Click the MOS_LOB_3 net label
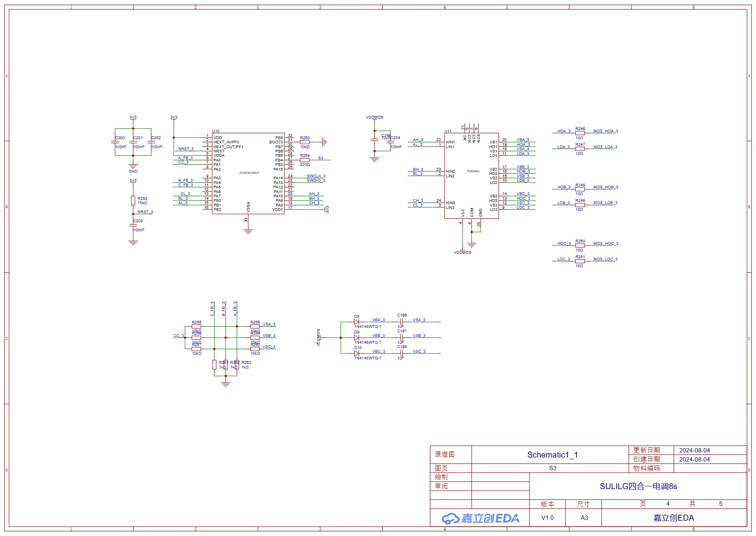 (x=605, y=203)
